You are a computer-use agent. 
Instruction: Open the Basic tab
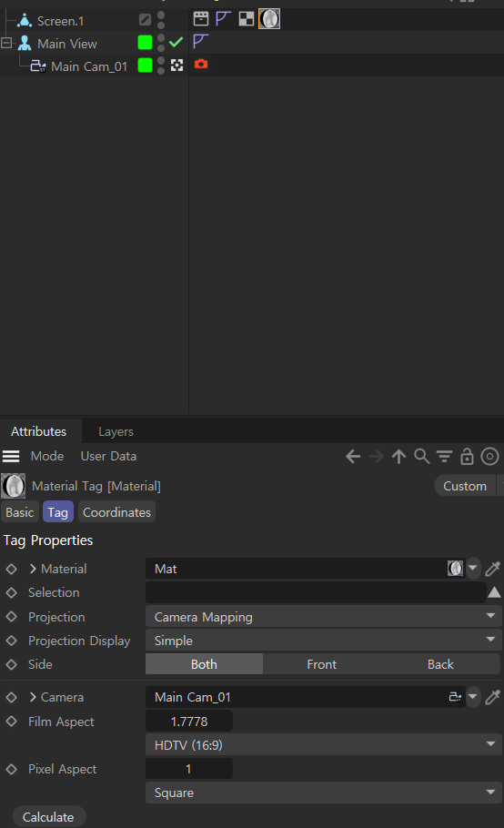point(20,512)
